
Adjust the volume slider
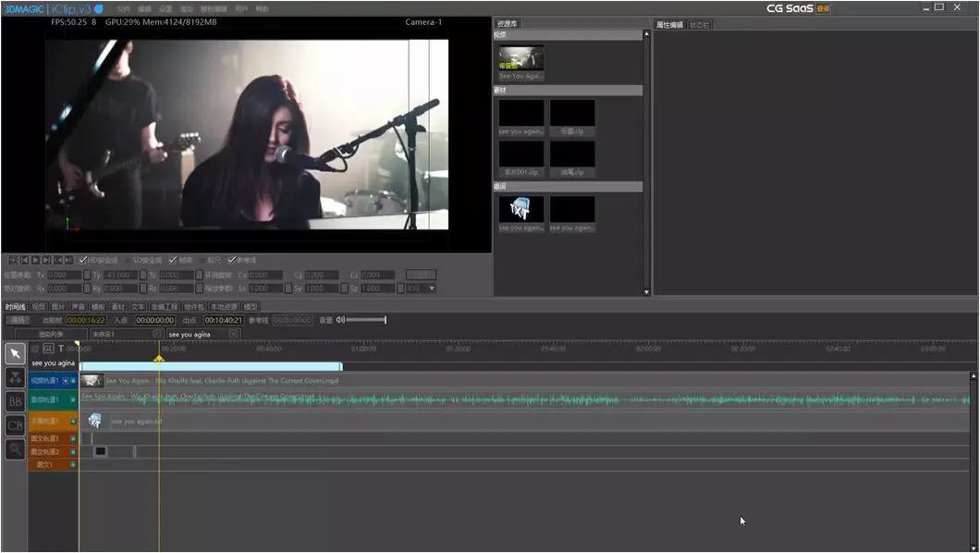tap(366, 320)
